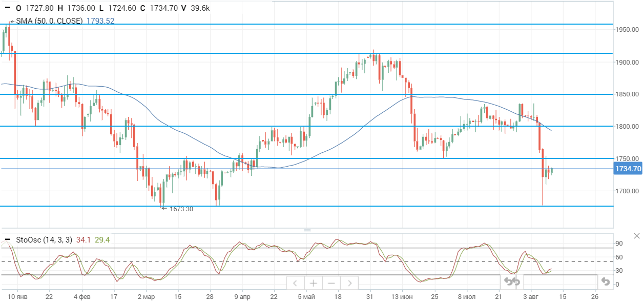
Task: Click the 1800.00 price axis label
Action: (x=628, y=127)
